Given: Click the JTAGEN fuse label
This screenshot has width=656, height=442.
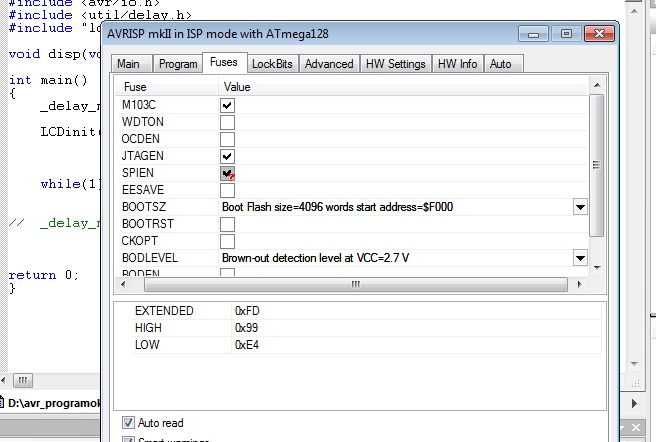Looking at the screenshot, I should tap(143, 156).
